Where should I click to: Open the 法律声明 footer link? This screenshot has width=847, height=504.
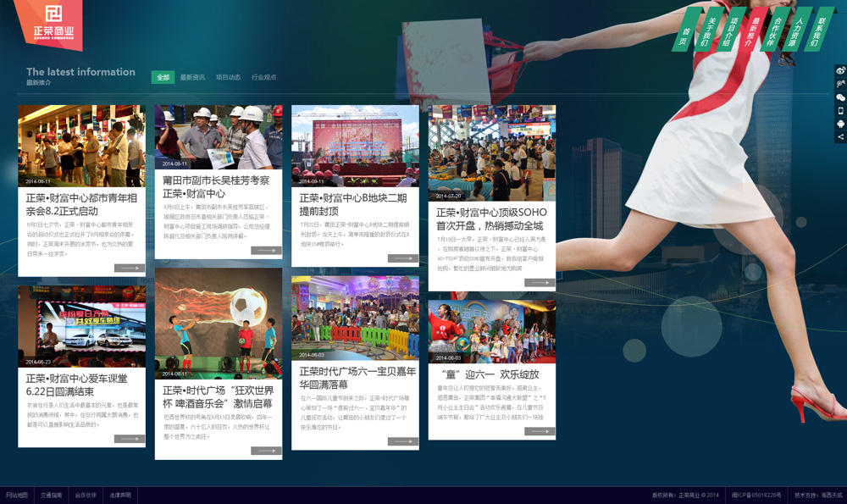[x=120, y=495]
